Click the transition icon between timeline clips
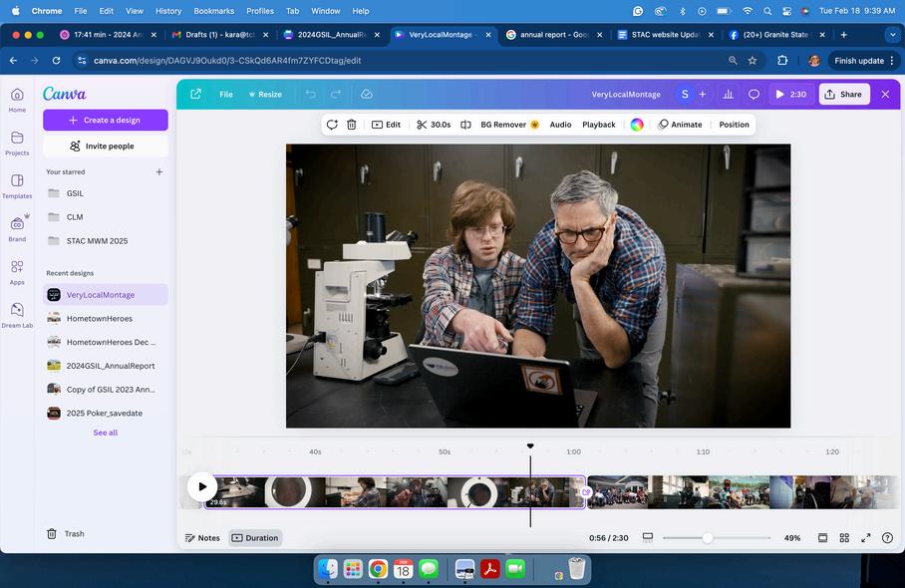Image resolution: width=905 pixels, height=588 pixels. point(586,492)
